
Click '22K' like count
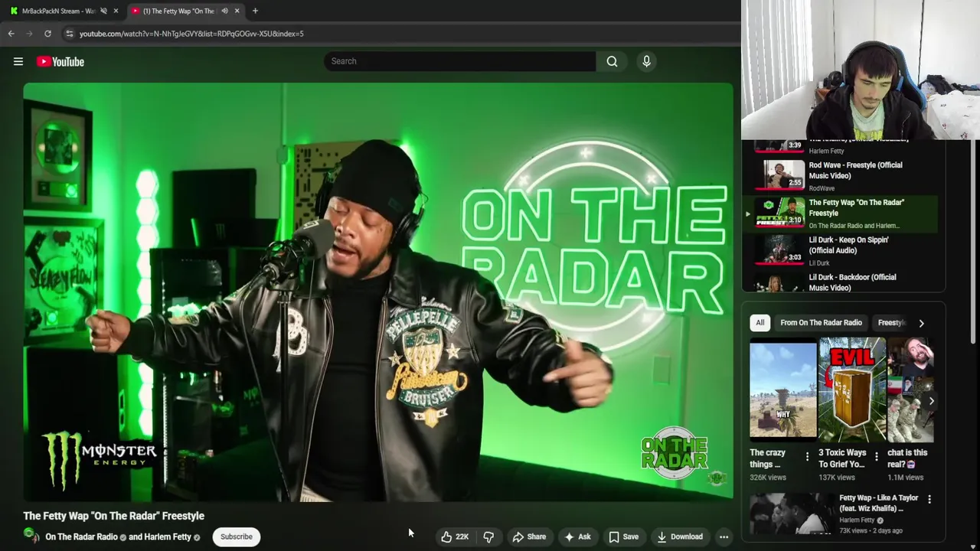tap(462, 537)
